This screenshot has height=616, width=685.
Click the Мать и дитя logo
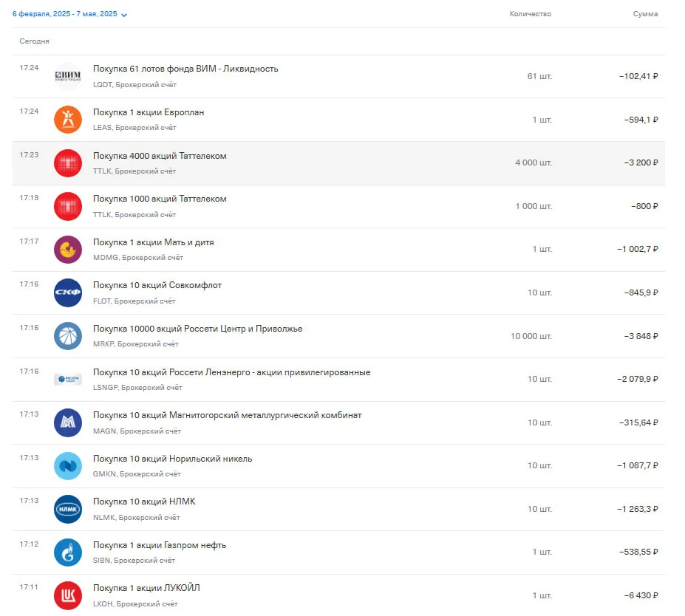(68, 250)
